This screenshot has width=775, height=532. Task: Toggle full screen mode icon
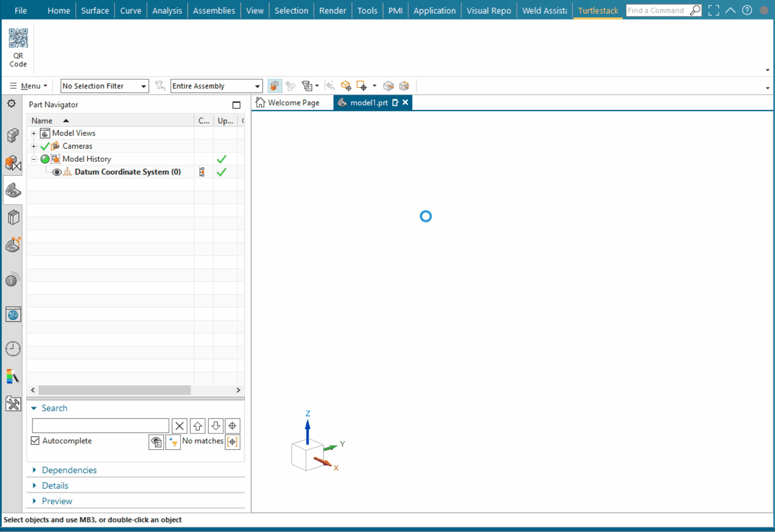point(713,10)
